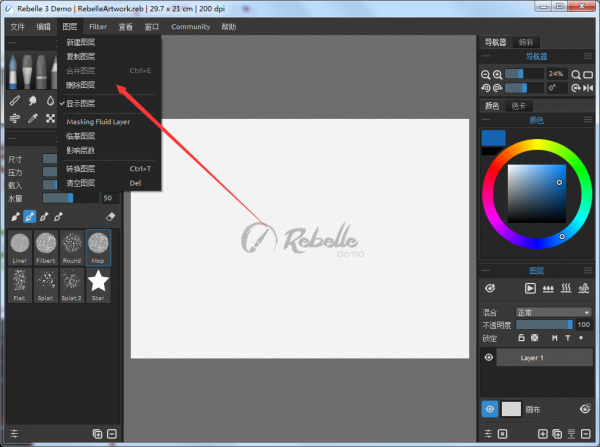
Task: Choose the Filbert brush preset
Action: click(46, 246)
